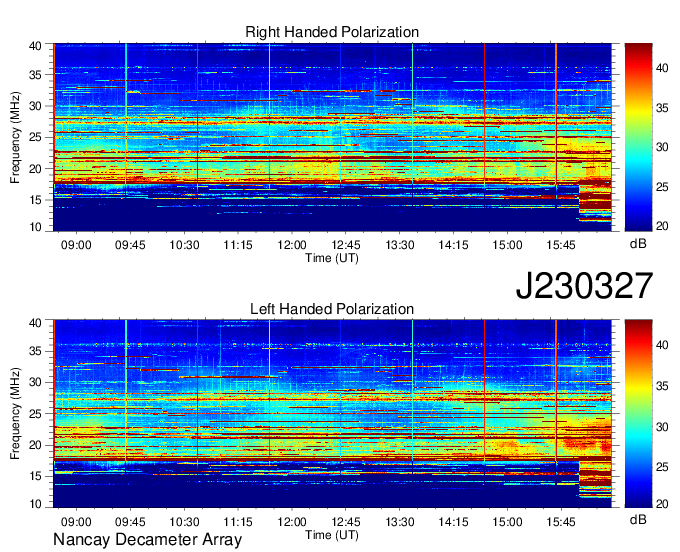Viewport: 680px width, 552px height.
Task: Click 09:00 tick on right-handed plot time axis
Action: coord(76,245)
